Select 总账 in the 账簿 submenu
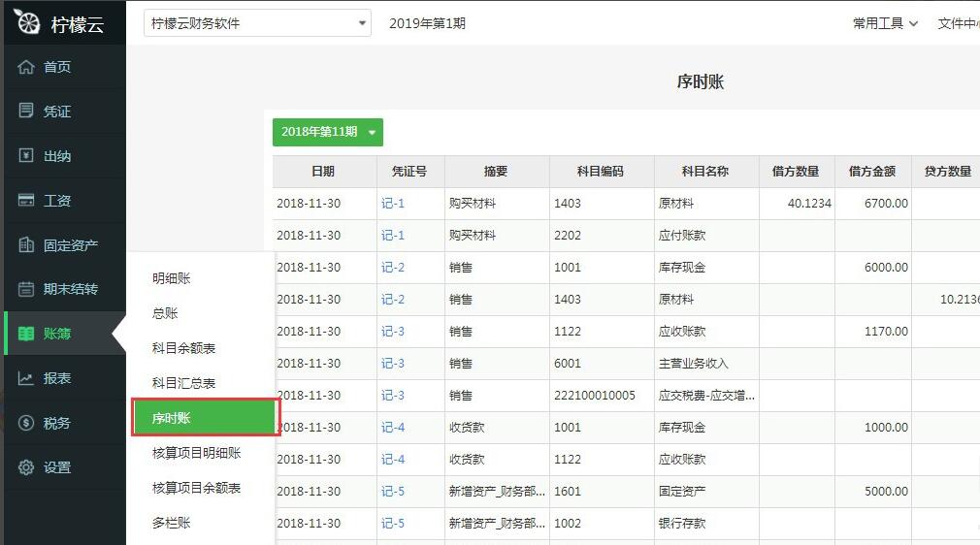The width and height of the screenshot is (980, 545). 165,313
